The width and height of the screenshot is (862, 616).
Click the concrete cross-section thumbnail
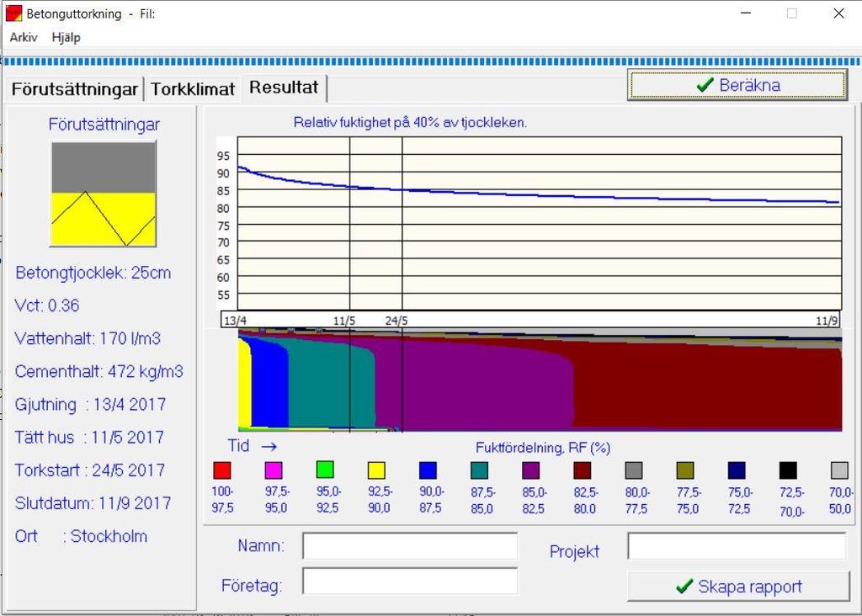[104, 194]
